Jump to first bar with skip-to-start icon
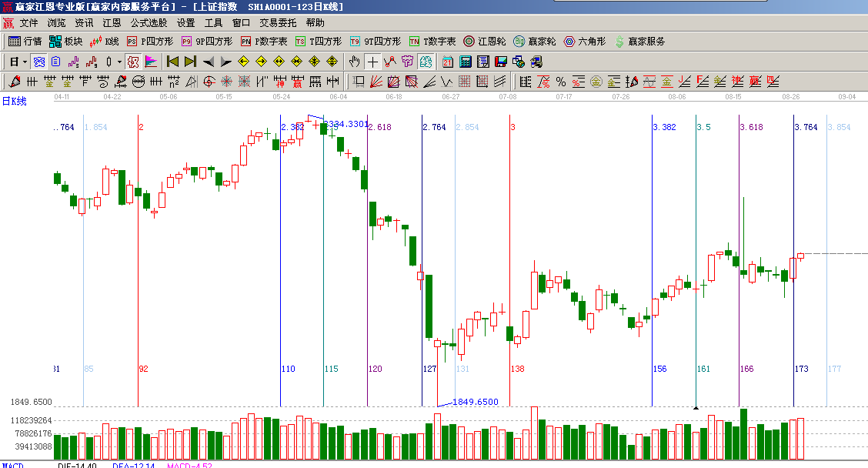 172,62
